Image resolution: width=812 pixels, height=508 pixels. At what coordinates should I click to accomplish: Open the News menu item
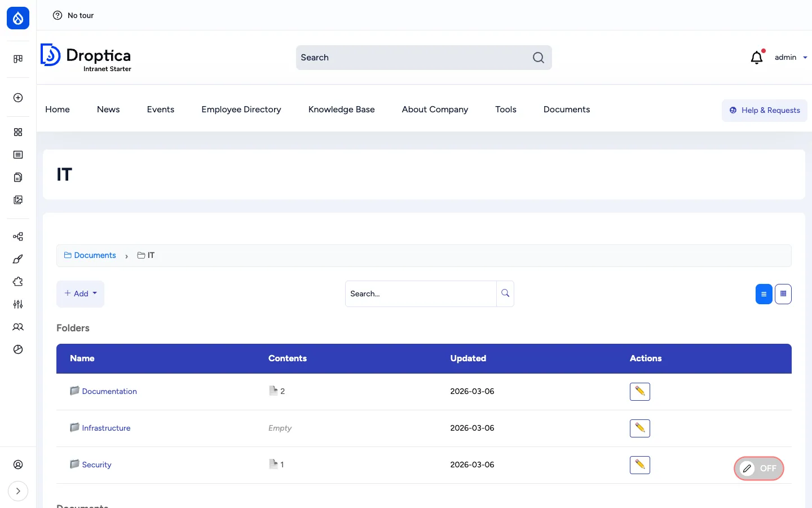tap(108, 110)
